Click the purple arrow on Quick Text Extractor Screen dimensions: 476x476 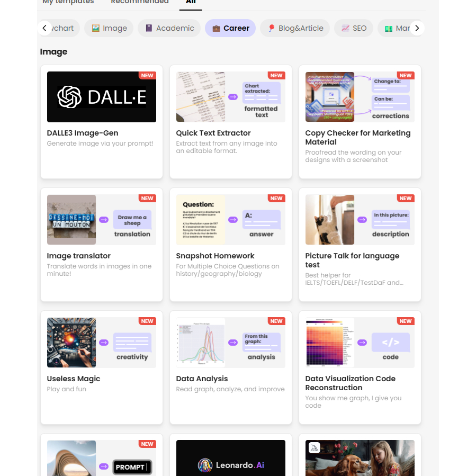[233, 97]
